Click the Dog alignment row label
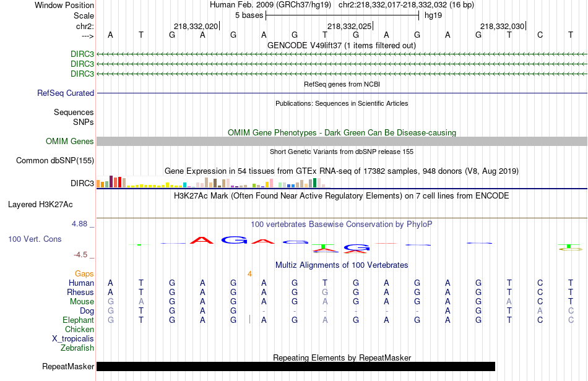 (87, 311)
